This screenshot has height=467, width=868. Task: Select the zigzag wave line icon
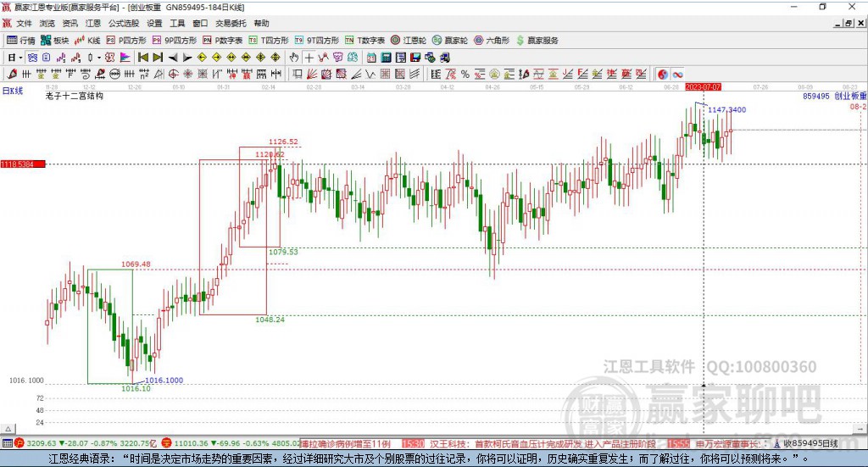tap(370, 74)
